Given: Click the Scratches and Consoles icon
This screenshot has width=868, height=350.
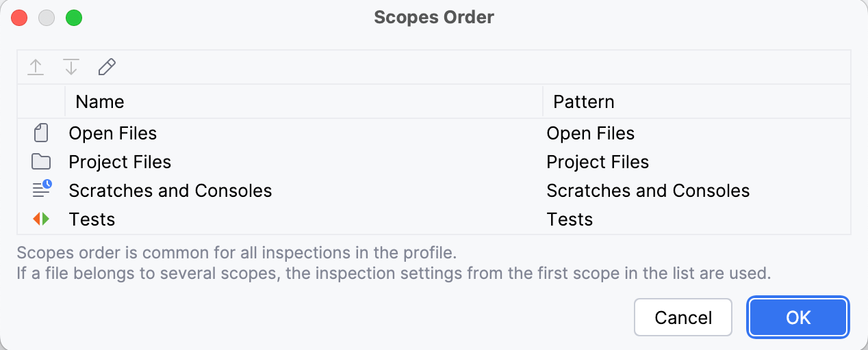Looking at the screenshot, I should (41, 190).
